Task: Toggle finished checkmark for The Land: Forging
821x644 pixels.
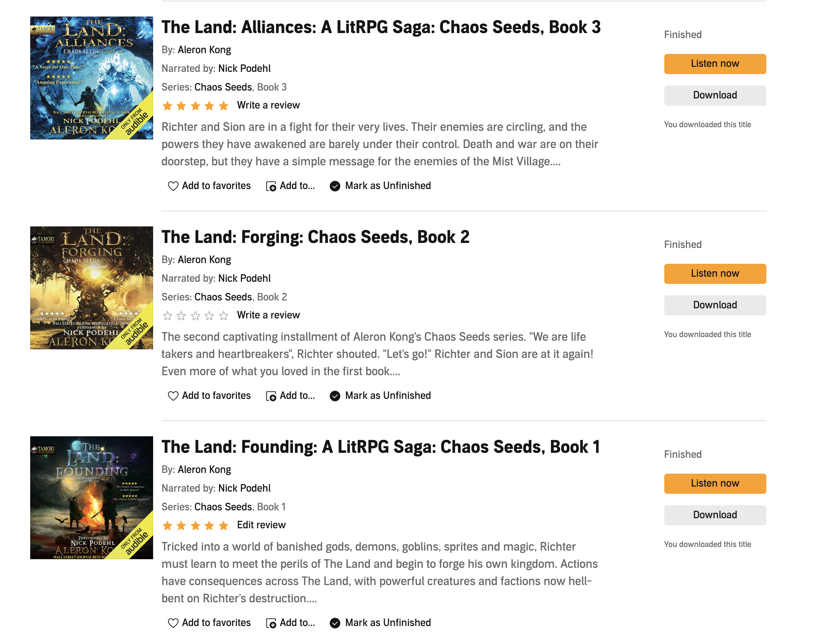Action: click(335, 396)
